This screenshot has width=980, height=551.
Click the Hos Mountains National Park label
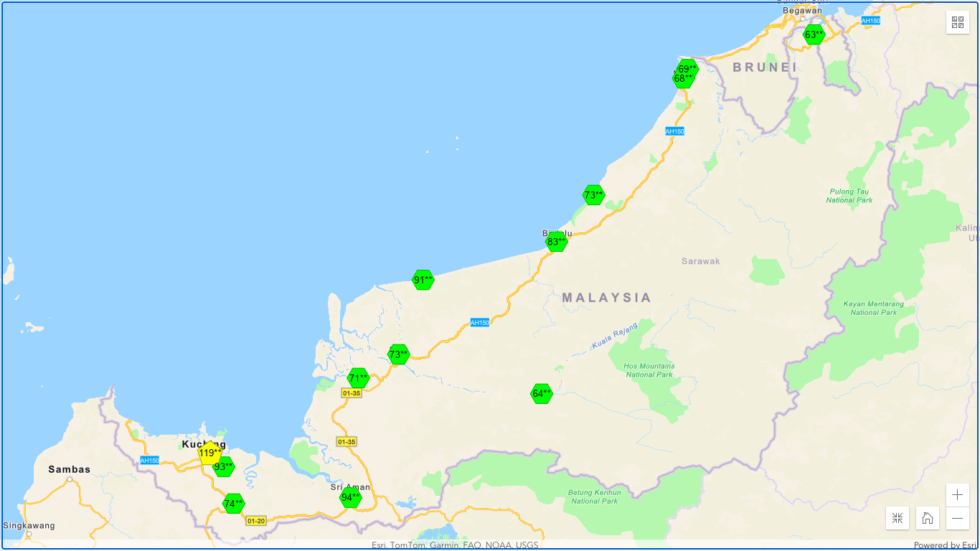tap(649, 370)
